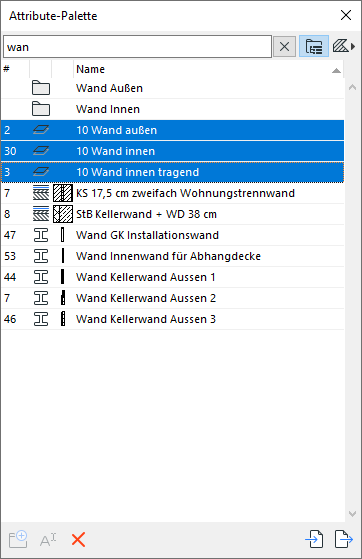Select Wand Kellerwand Aussen 1 profile

click(173, 277)
